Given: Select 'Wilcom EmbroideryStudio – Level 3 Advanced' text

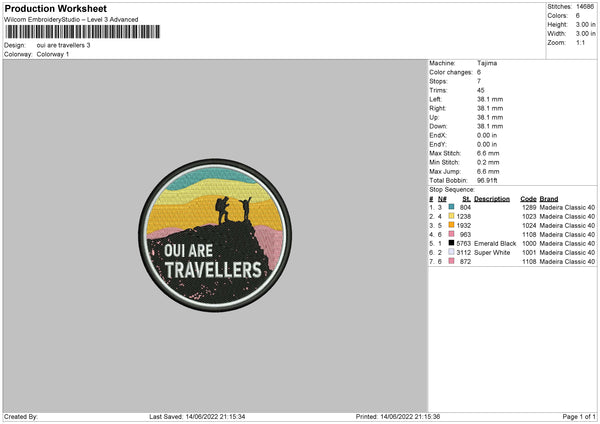Looking at the screenshot, I should point(71,20).
